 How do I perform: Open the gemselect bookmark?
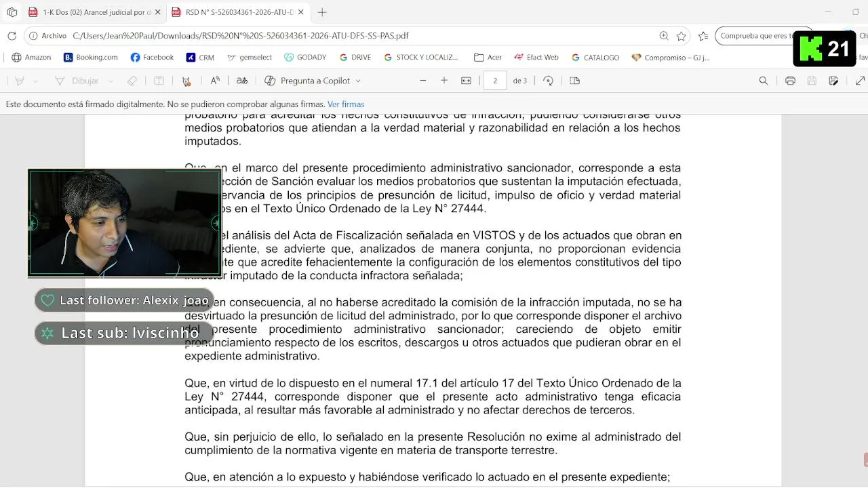[250, 58]
